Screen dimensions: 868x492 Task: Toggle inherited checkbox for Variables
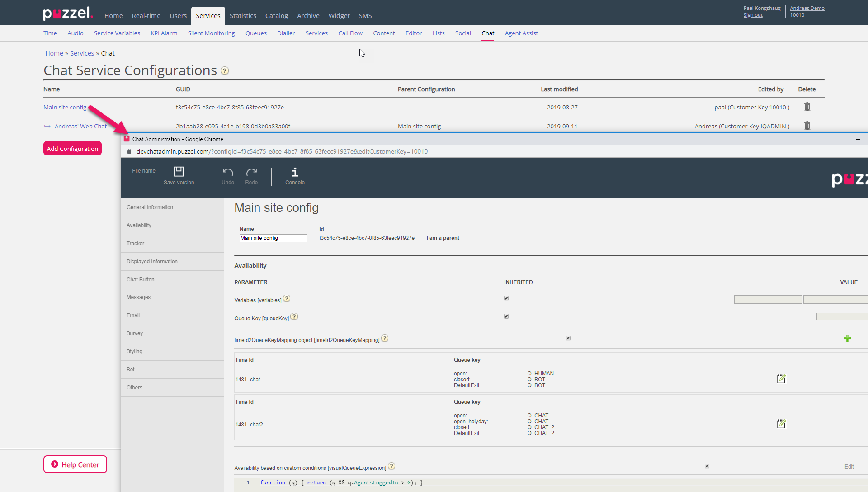click(506, 299)
